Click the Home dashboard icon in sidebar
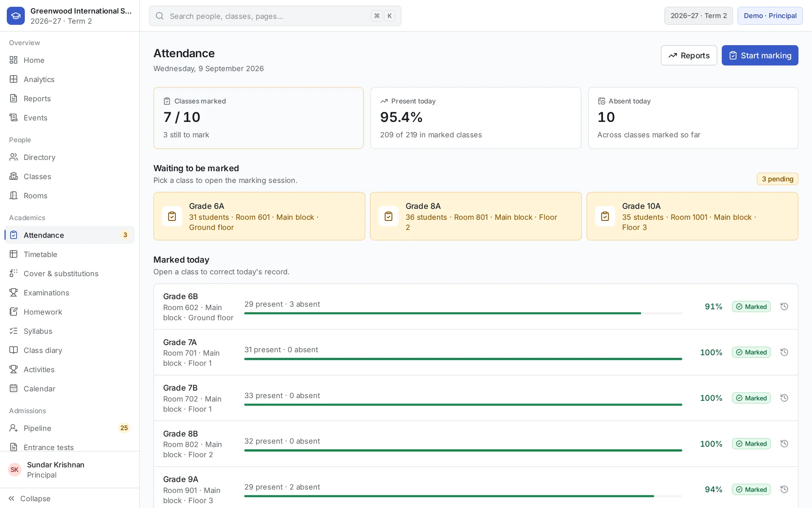 coord(14,60)
